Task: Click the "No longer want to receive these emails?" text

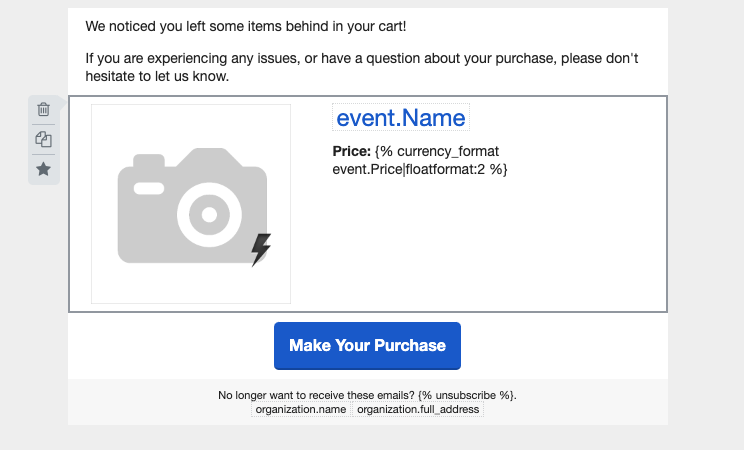Action: click(x=316, y=395)
